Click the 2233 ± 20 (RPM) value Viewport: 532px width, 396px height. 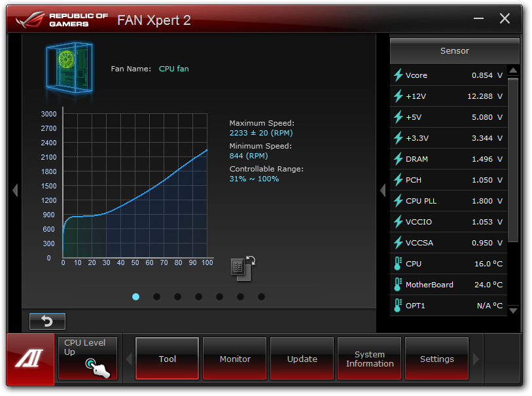click(x=261, y=133)
